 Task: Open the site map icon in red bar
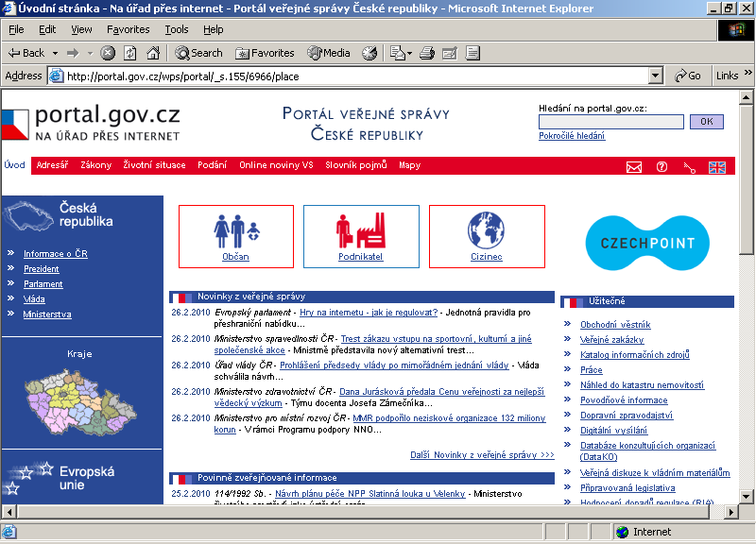(x=690, y=167)
